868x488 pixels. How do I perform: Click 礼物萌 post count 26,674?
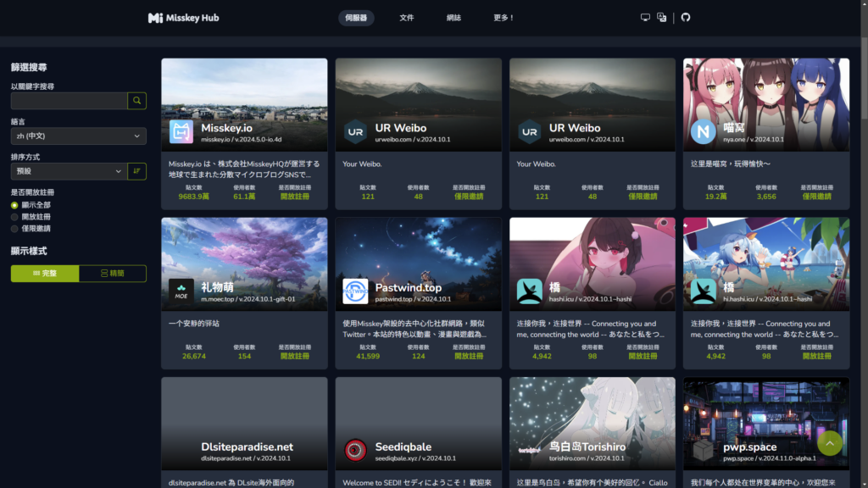pos(194,357)
